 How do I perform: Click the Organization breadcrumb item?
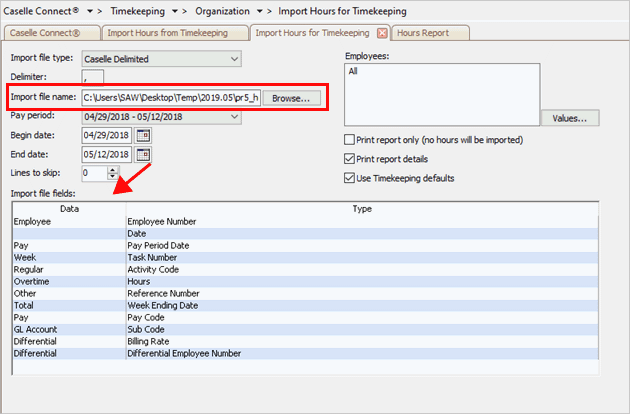click(224, 9)
